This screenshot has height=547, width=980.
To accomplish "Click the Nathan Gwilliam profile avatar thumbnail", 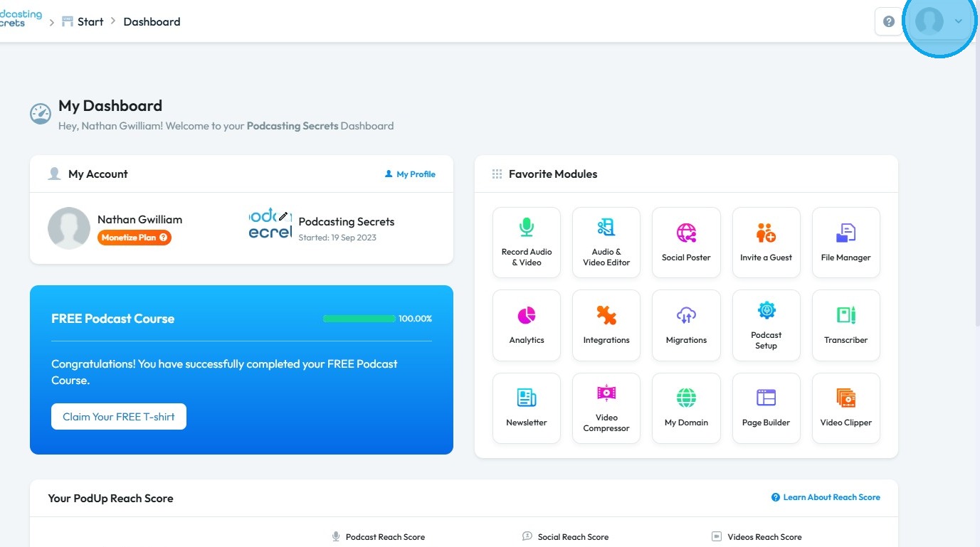I will 69,228.
